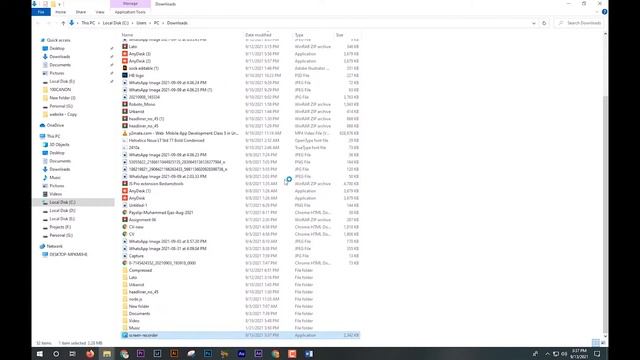Select the Lato ZIP archive icon
640x360 pixels.
point(125,47)
